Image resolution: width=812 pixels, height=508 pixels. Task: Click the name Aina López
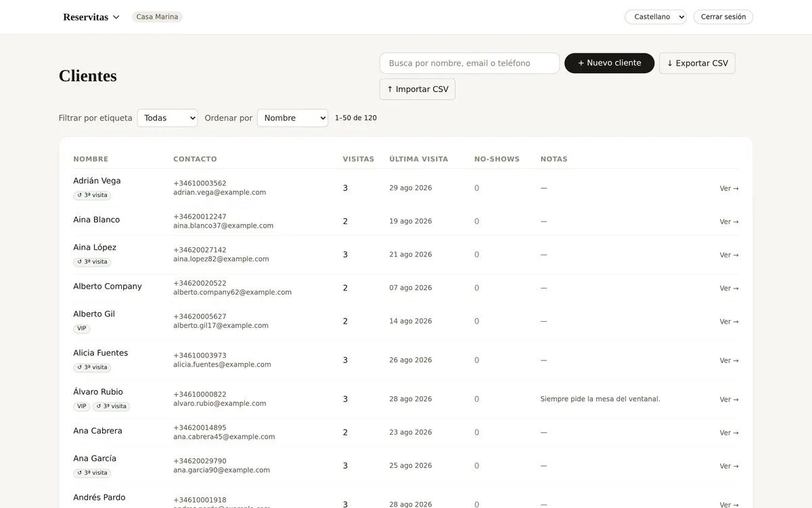[95, 247]
